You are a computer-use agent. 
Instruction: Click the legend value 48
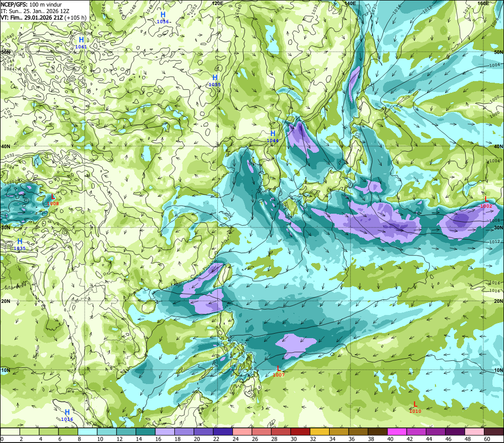tap(468, 439)
